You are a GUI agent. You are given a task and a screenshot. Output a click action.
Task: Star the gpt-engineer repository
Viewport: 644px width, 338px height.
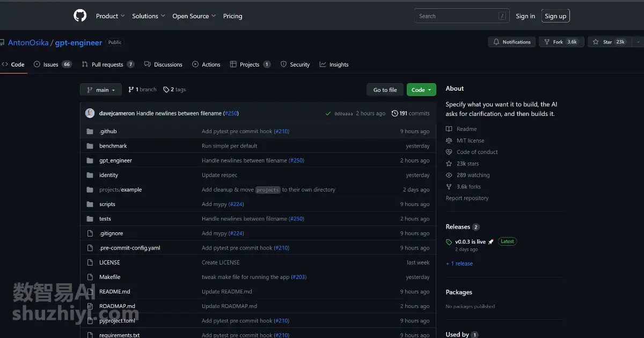click(x=609, y=42)
